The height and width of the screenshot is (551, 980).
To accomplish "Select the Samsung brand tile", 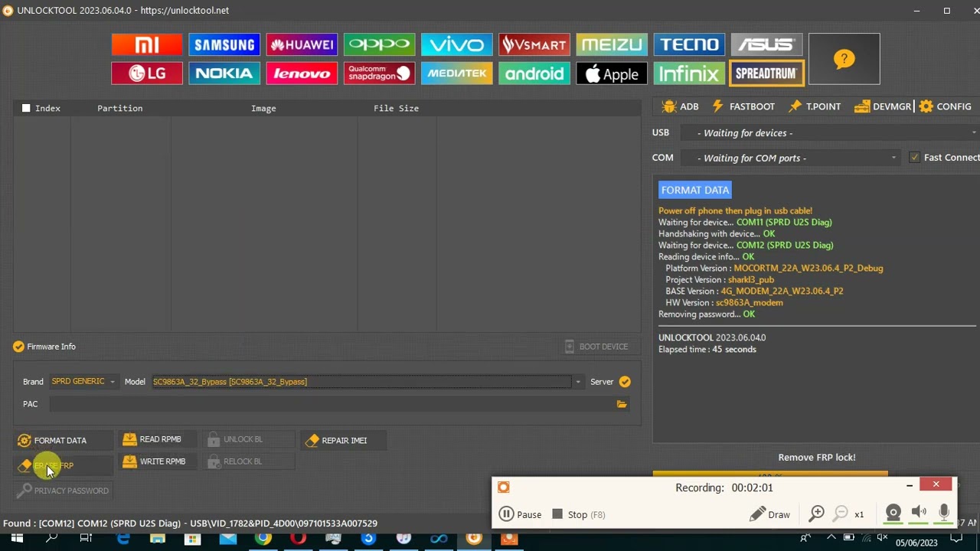I will pyautogui.click(x=224, y=44).
